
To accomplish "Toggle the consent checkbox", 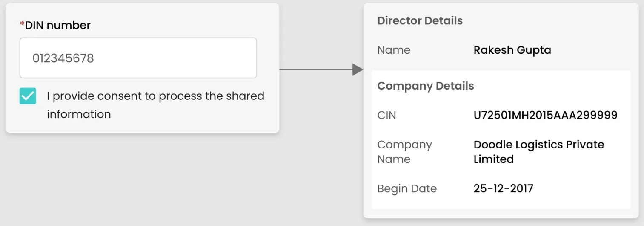I will pyautogui.click(x=28, y=96).
